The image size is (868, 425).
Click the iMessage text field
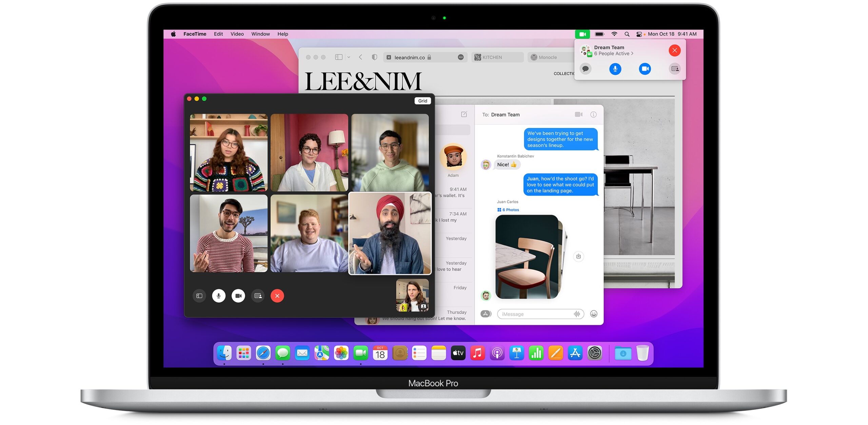click(536, 314)
